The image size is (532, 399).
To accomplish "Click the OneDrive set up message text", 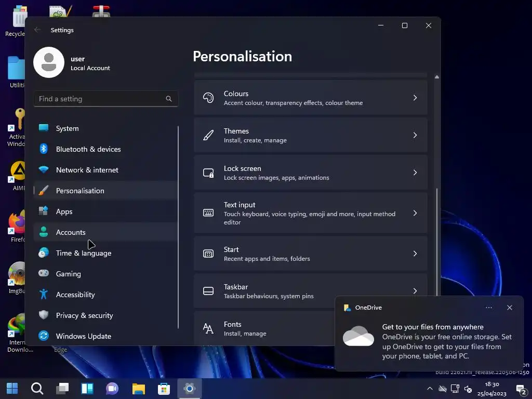I will click(447, 347).
